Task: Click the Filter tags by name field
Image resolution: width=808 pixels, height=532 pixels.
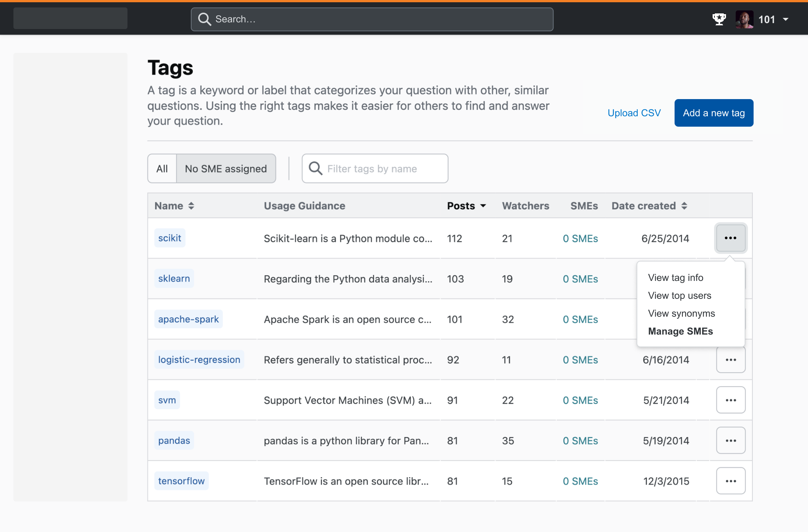Action: 375,169
